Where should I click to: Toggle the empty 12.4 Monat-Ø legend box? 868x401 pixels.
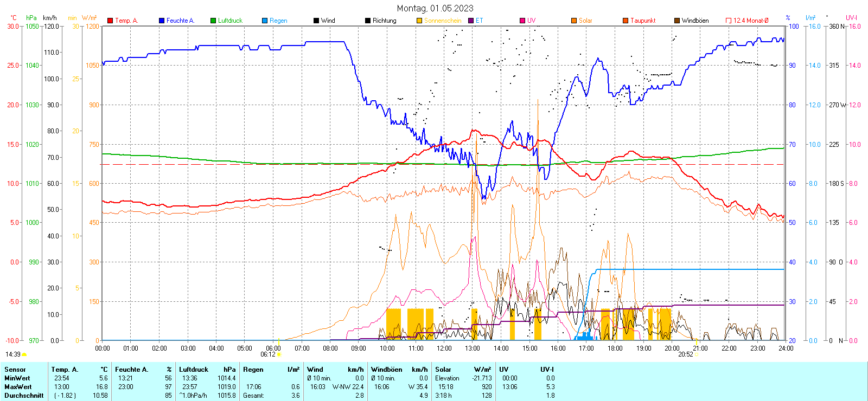pyautogui.click(x=729, y=21)
